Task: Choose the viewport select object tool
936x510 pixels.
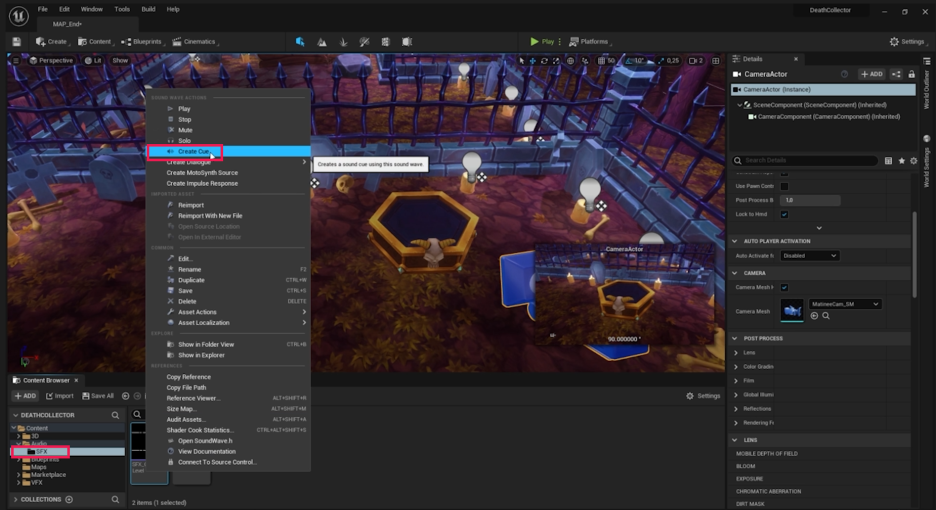Action: [522, 60]
